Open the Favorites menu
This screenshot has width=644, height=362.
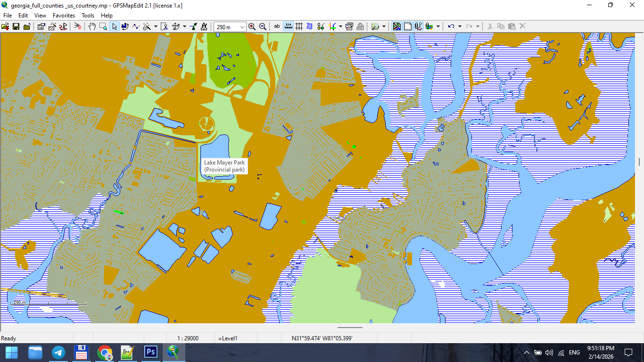point(64,16)
